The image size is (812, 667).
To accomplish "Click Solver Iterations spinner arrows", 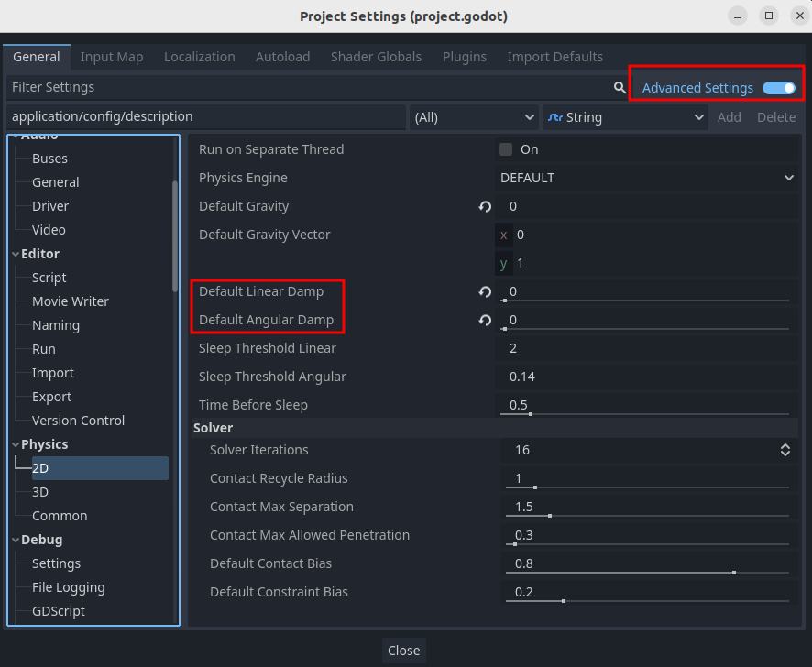I will (785, 450).
